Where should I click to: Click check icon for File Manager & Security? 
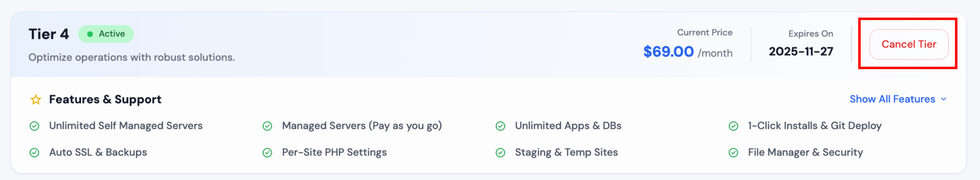coord(733,153)
